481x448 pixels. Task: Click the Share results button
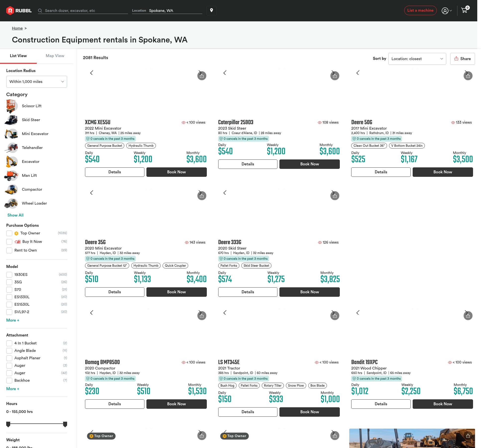[462, 59]
